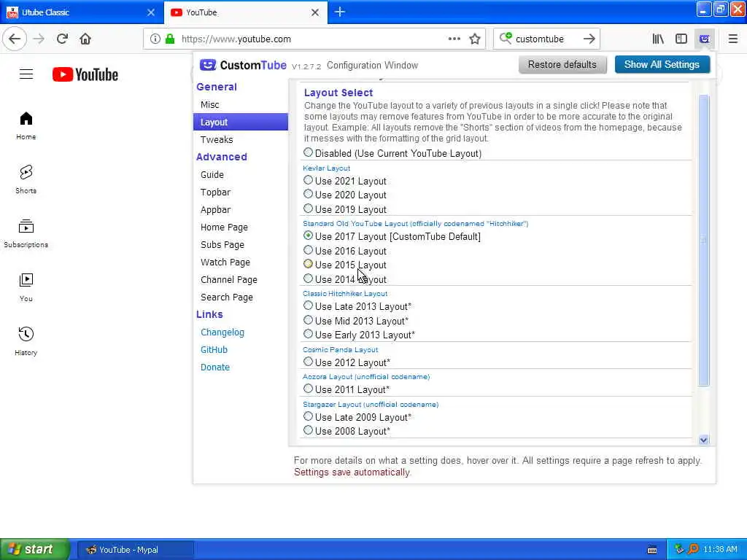Image resolution: width=747 pixels, height=560 pixels.
Task: Select Use 2012 Layout option
Action: click(309, 362)
